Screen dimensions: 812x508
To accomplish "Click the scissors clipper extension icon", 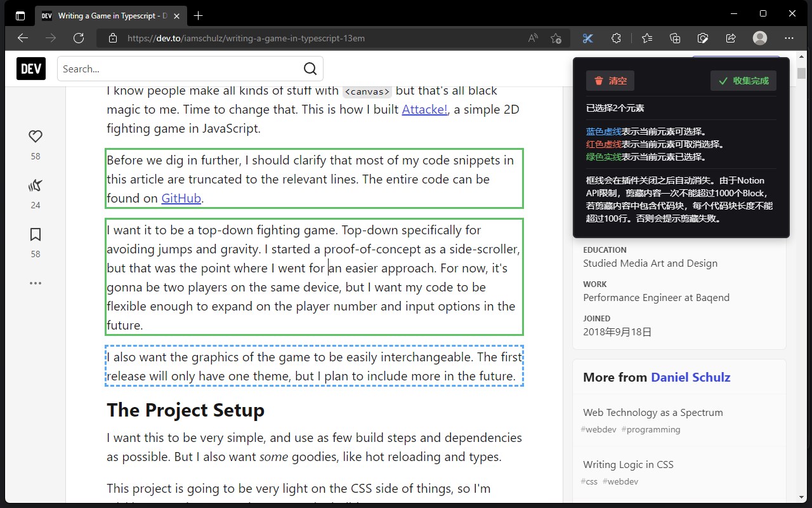I will pyautogui.click(x=587, y=38).
